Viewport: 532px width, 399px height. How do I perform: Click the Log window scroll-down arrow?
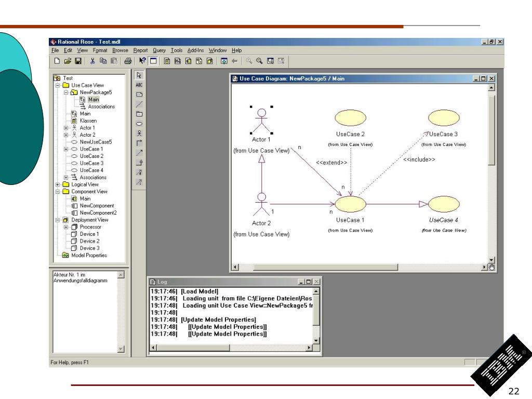(316, 340)
